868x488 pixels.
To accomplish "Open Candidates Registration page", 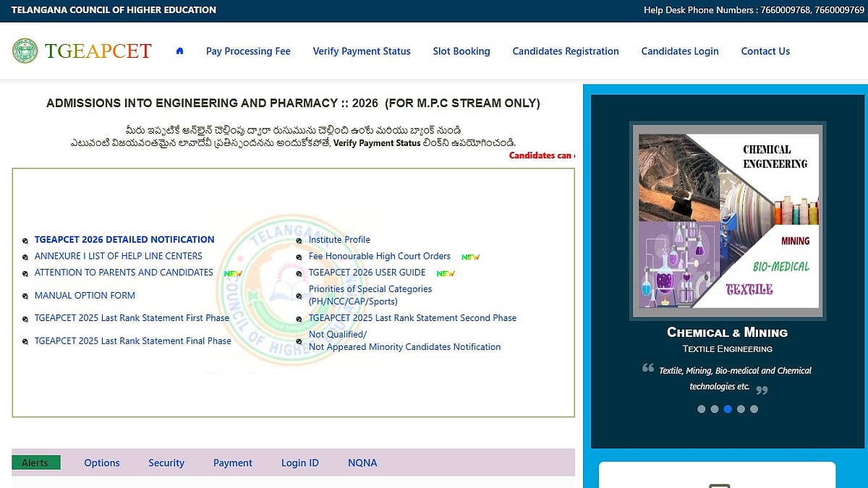I will (x=566, y=51).
